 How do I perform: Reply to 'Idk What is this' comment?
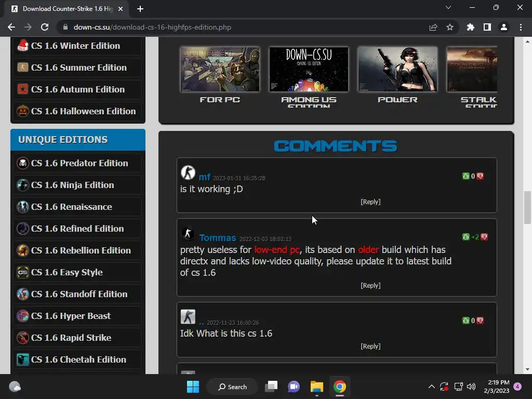(x=370, y=347)
